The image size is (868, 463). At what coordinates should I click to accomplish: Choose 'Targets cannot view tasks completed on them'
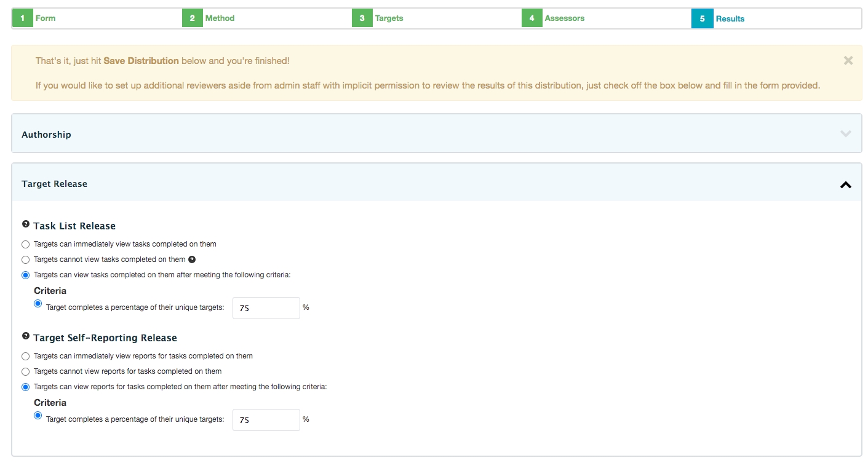pyautogui.click(x=26, y=259)
